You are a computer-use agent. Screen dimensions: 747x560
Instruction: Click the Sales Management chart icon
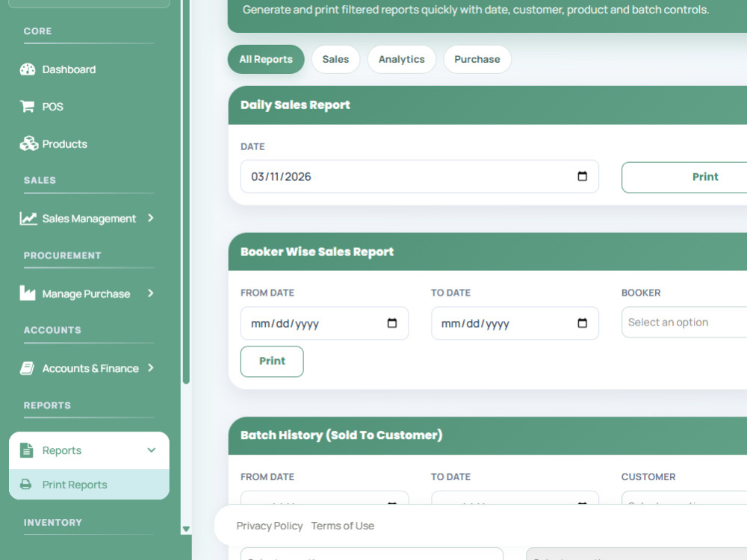(28, 218)
